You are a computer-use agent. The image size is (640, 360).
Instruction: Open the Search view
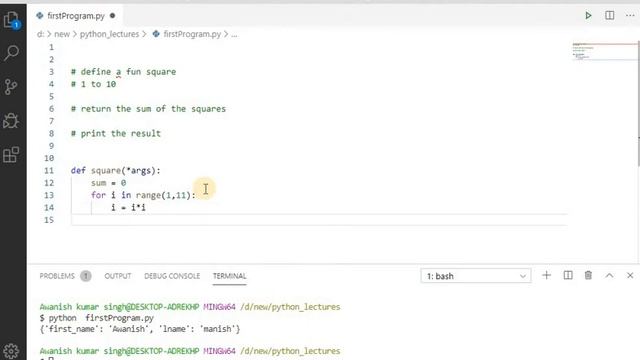pos(11,53)
